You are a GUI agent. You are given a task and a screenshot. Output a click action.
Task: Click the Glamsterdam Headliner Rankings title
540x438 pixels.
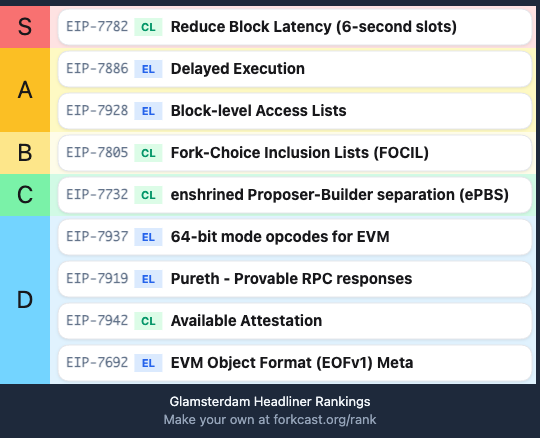tap(270, 402)
